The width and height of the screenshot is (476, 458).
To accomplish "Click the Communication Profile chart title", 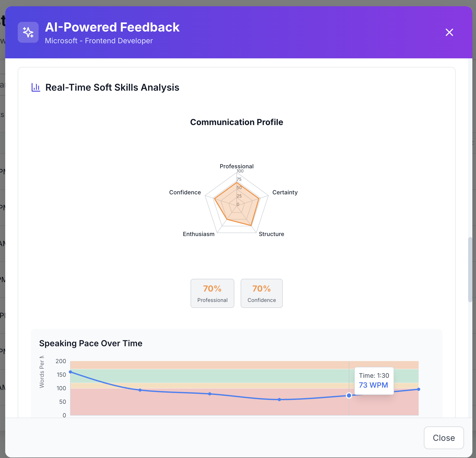I will pos(236,122).
